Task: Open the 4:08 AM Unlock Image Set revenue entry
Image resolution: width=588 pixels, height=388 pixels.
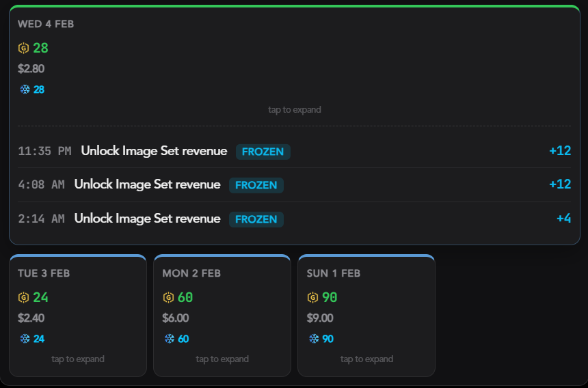Action: click(147, 184)
